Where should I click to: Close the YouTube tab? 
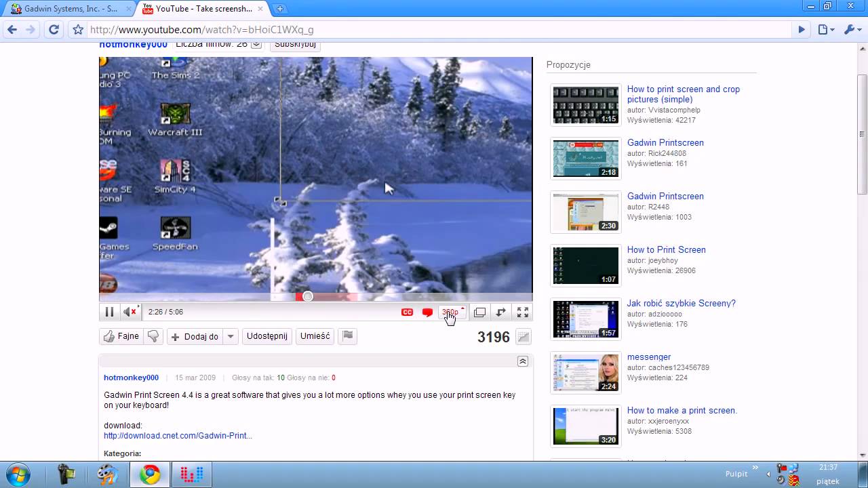click(x=260, y=9)
